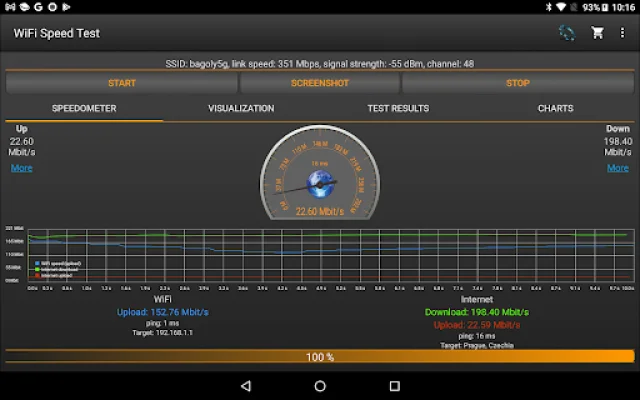Image resolution: width=640 pixels, height=400 pixels.
Task: Open the Charts tab
Action: pos(555,108)
